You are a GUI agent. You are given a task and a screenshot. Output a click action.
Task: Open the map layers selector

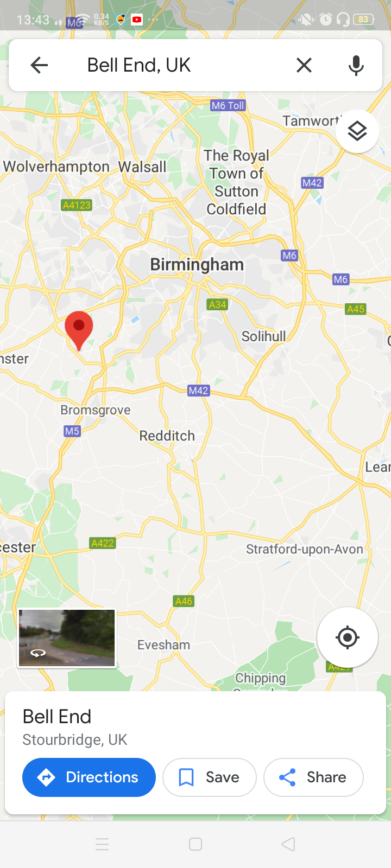(357, 131)
